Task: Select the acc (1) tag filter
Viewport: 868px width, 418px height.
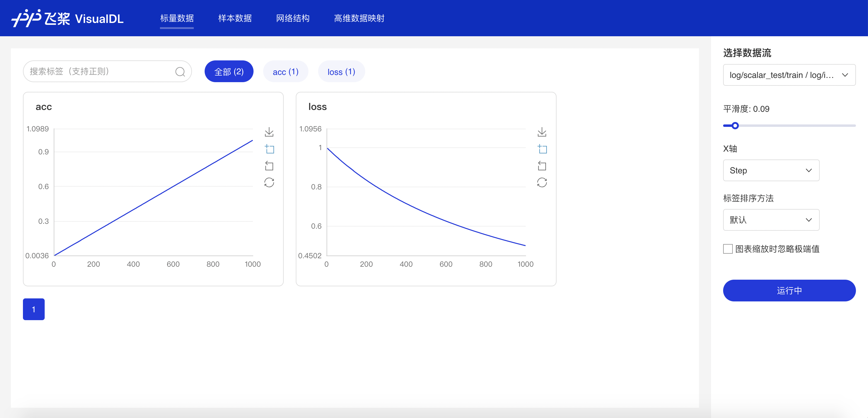Action: pos(286,72)
